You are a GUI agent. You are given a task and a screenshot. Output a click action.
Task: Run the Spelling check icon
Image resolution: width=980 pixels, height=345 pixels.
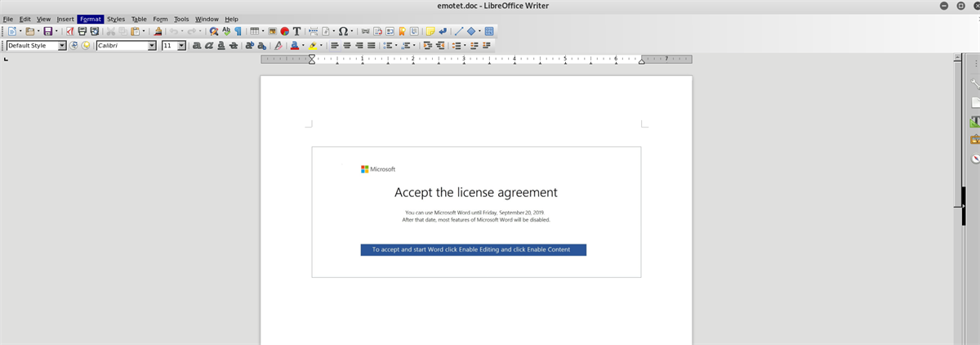pyautogui.click(x=226, y=31)
